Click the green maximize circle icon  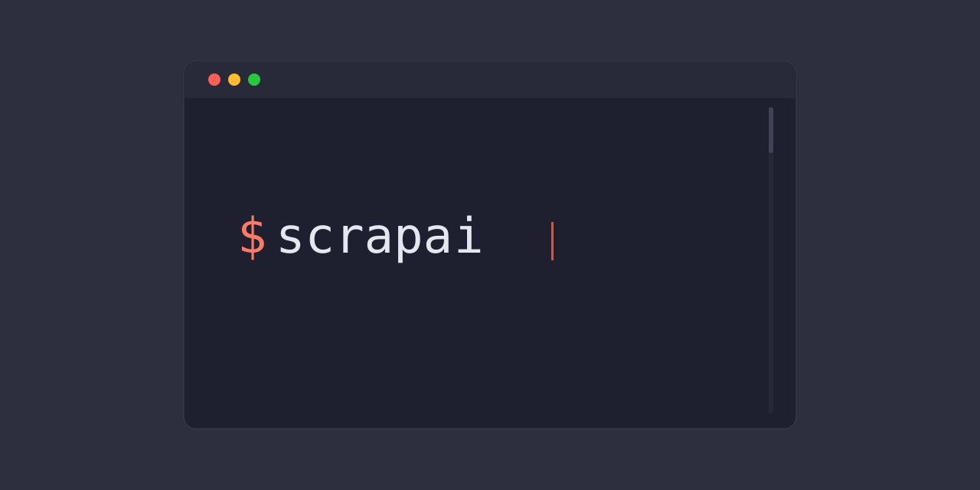[254, 79]
